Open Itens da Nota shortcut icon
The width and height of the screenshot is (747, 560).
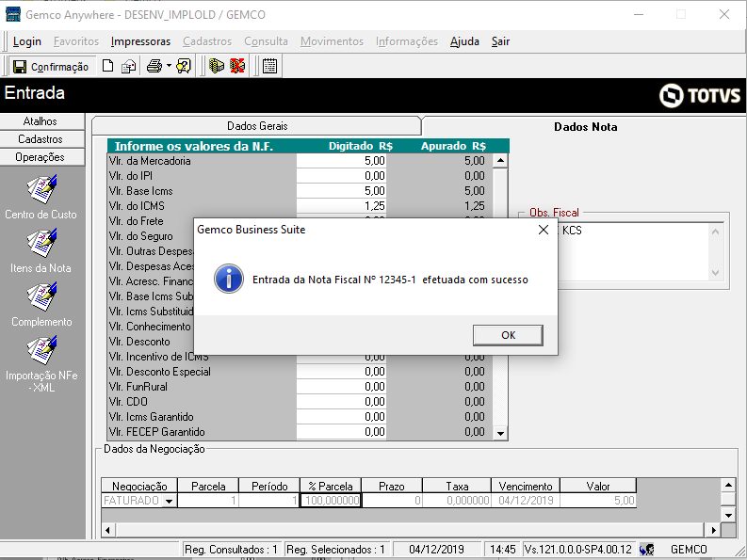41,243
